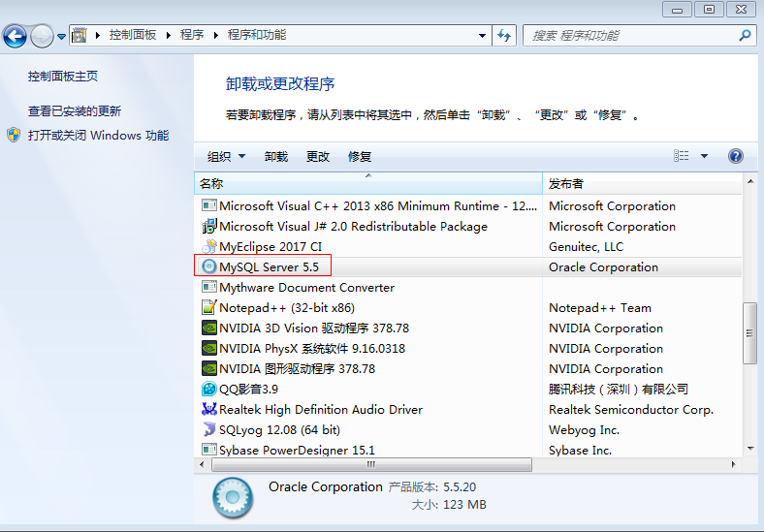This screenshot has height=532, width=764.
Task: Sort by the 名称 column header
Action: (x=368, y=184)
